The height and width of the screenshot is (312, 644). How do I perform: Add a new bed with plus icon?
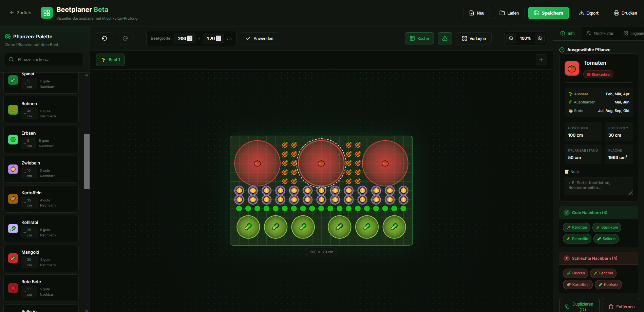point(541,60)
